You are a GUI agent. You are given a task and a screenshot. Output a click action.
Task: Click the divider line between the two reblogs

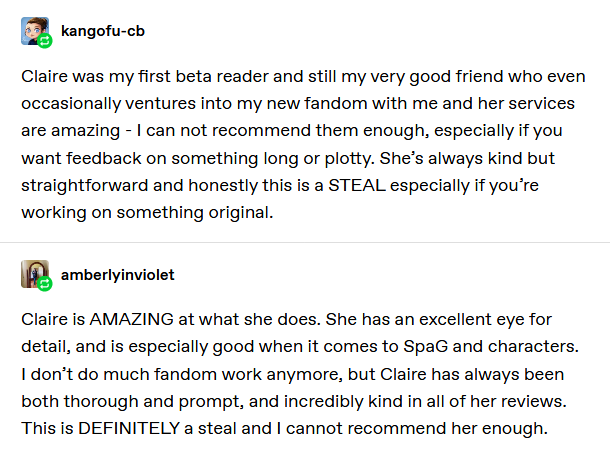pyautogui.click(x=305, y=242)
